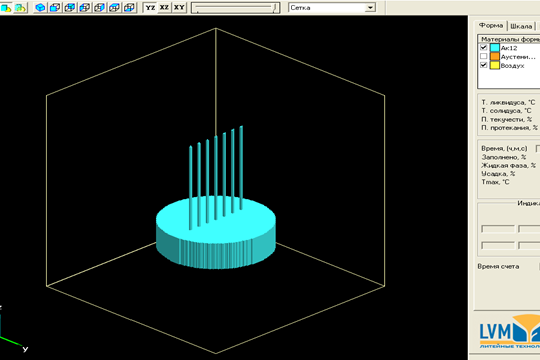Open the Сетка dropdown list
Viewport: 540px width, 360px height.
[x=370, y=8]
